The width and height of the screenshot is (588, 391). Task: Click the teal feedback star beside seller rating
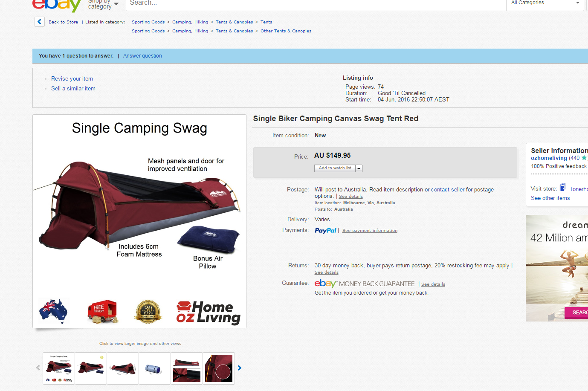pyautogui.click(x=584, y=158)
